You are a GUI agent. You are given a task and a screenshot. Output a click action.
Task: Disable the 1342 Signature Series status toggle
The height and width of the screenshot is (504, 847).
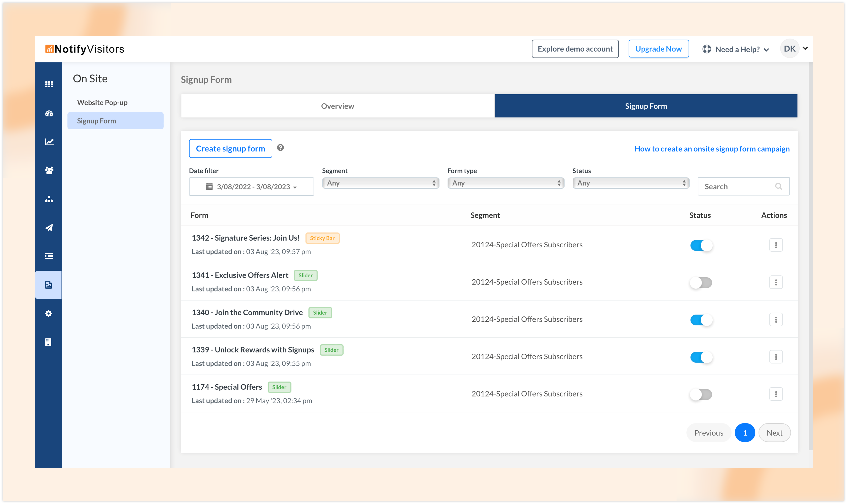tap(701, 245)
